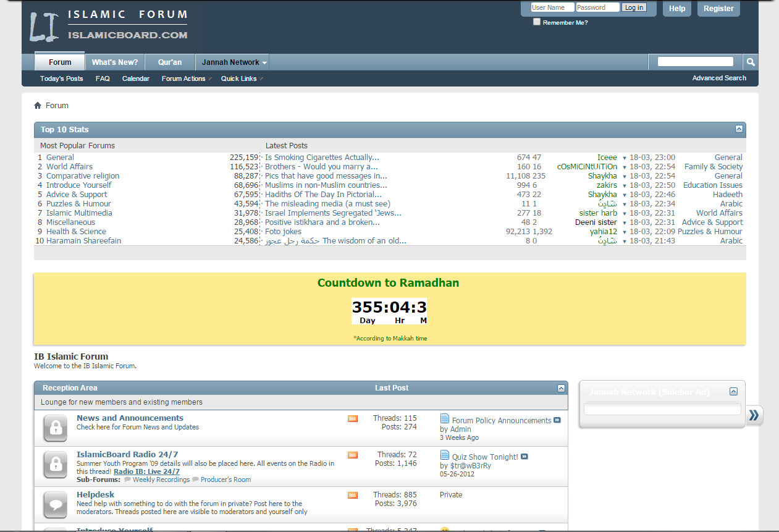Open Family & Society forum link
779x532 pixels.
(714, 167)
